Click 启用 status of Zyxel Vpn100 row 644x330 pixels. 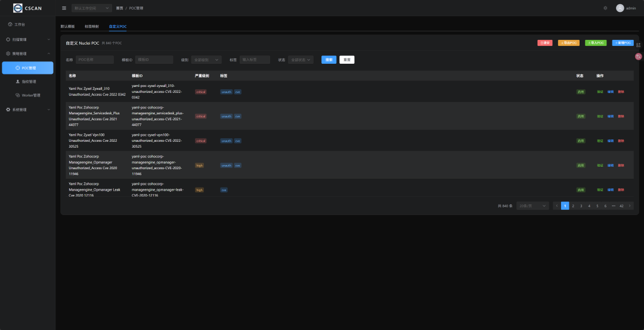point(581,141)
